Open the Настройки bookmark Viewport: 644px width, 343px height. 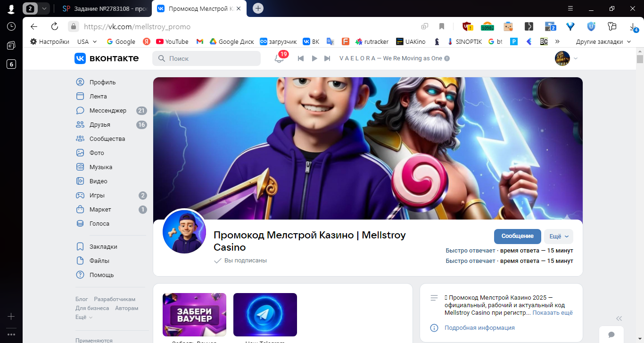(x=50, y=41)
